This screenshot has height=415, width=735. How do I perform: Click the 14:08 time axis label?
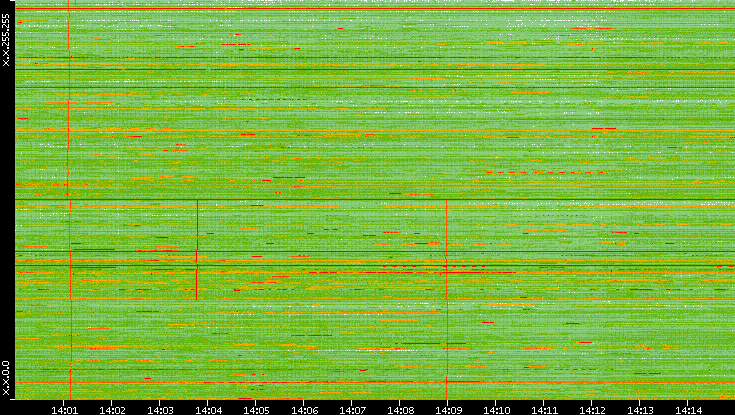400,410
